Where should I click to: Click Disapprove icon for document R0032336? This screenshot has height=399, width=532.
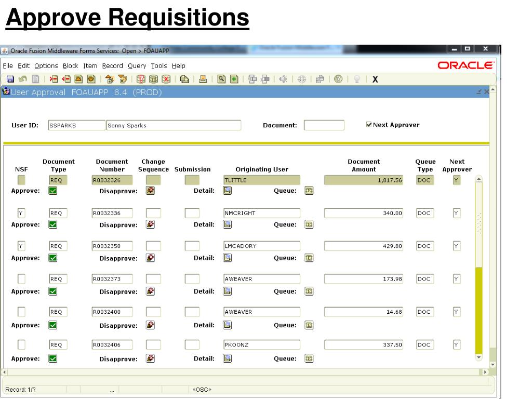pyautogui.click(x=150, y=224)
